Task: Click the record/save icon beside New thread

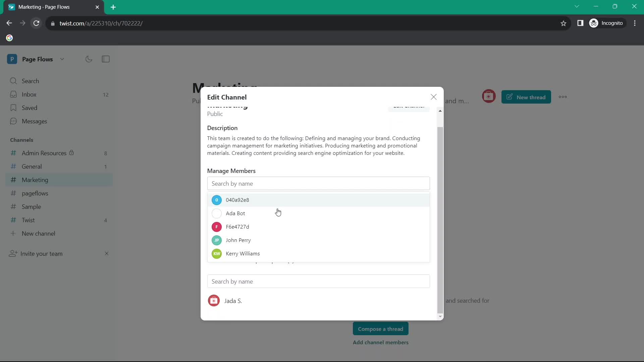Action: pyautogui.click(x=489, y=97)
